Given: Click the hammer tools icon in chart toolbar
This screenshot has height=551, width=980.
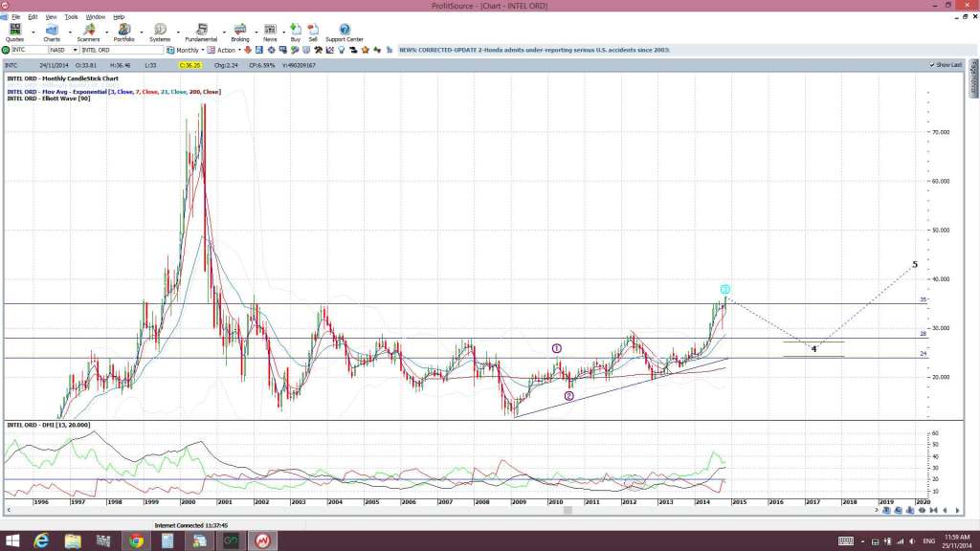Looking at the screenshot, I should point(318,50).
